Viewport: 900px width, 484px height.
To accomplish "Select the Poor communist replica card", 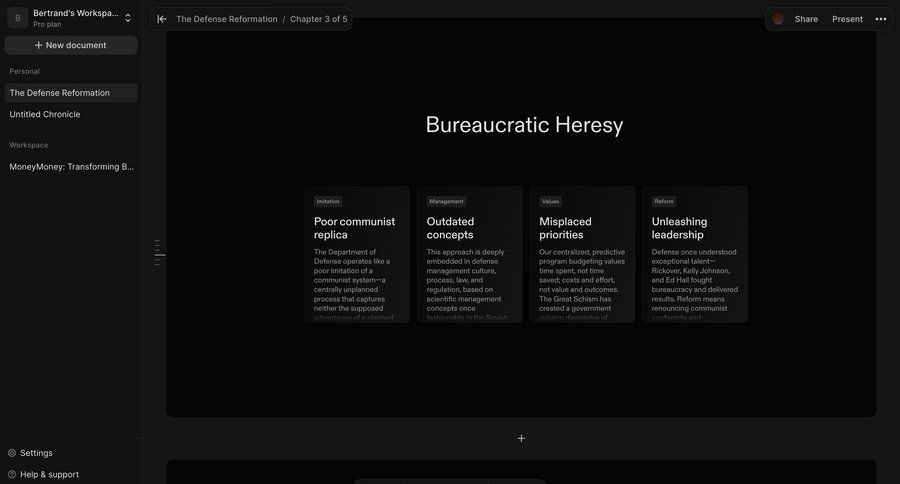I will [357, 255].
